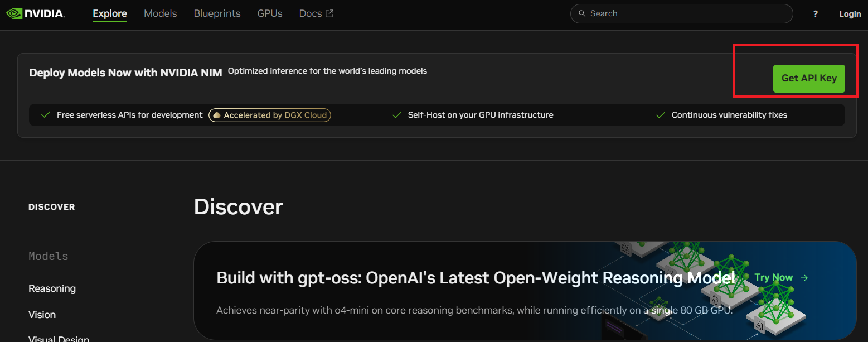Click the DISCOVER sidebar heading
This screenshot has width=868, height=342.
[51, 207]
